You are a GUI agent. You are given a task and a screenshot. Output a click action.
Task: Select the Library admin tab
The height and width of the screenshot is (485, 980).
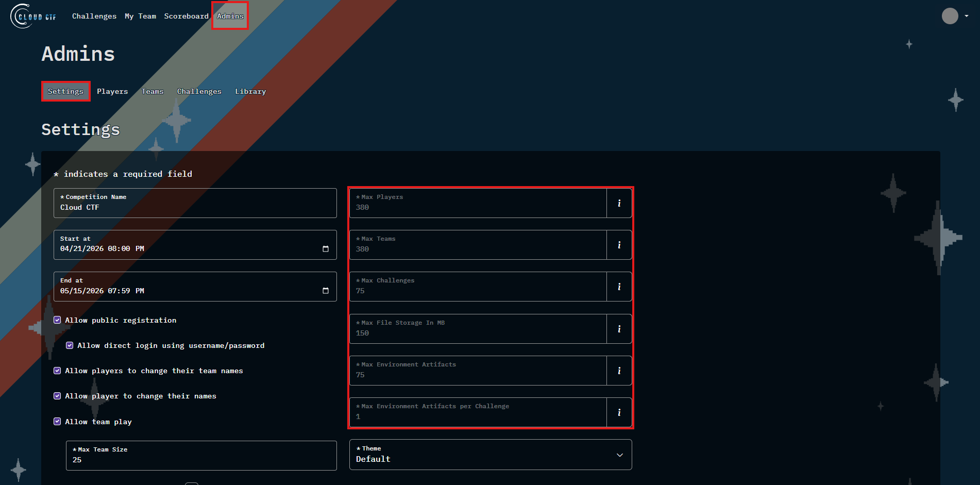[x=250, y=91]
